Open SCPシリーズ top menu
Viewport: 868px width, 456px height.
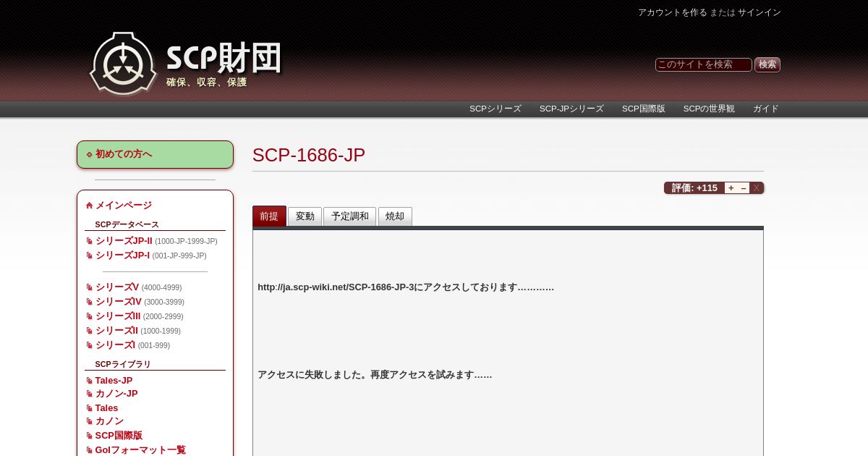tap(495, 109)
